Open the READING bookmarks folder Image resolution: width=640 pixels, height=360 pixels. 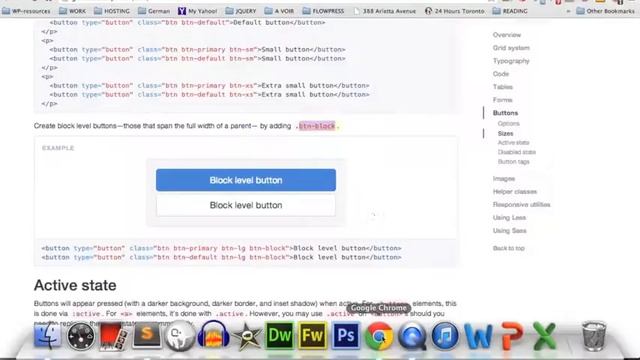(x=510, y=11)
